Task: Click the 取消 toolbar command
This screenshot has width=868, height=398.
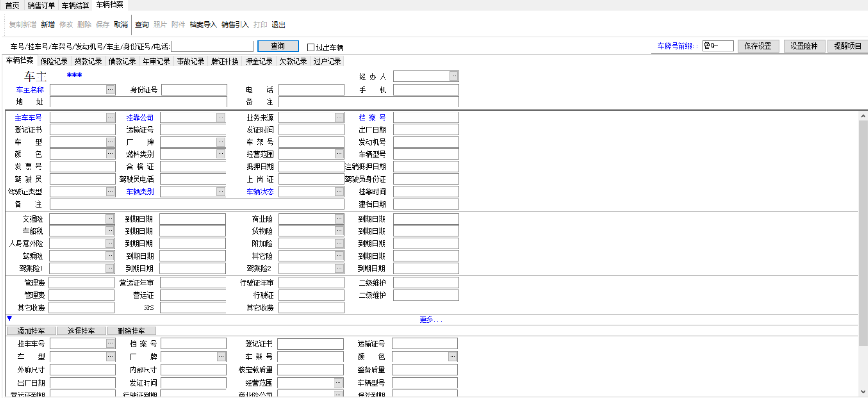Action: click(121, 25)
